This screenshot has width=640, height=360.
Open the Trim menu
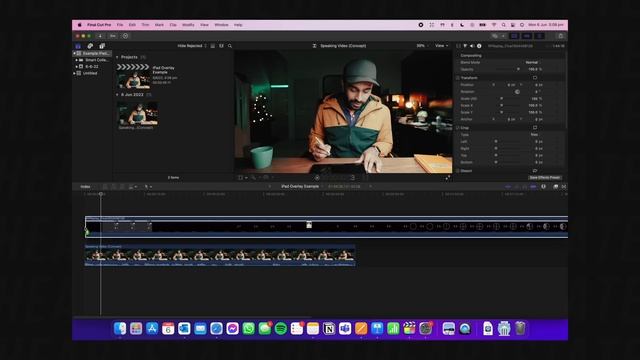point(145,25)
